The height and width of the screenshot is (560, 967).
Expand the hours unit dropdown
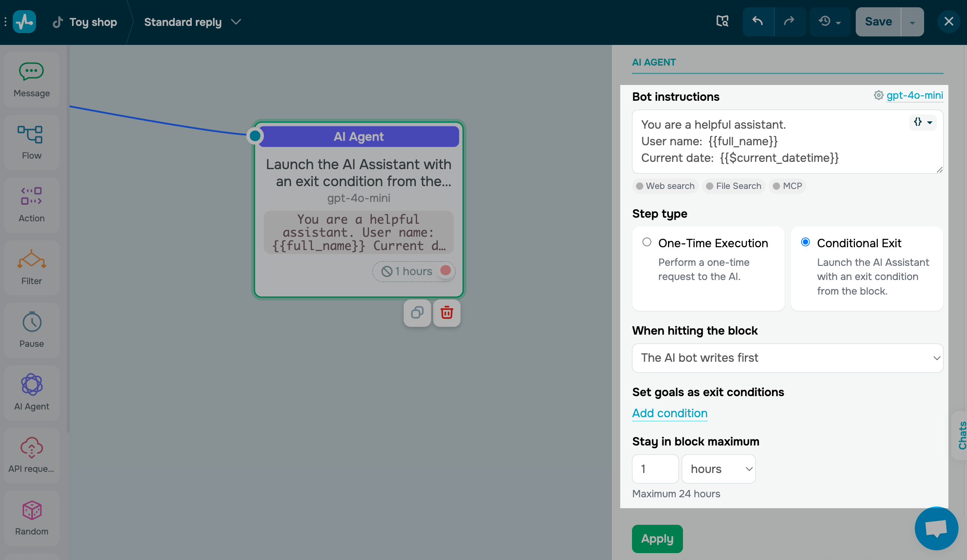pyautogui.click(x=719, y=469)
